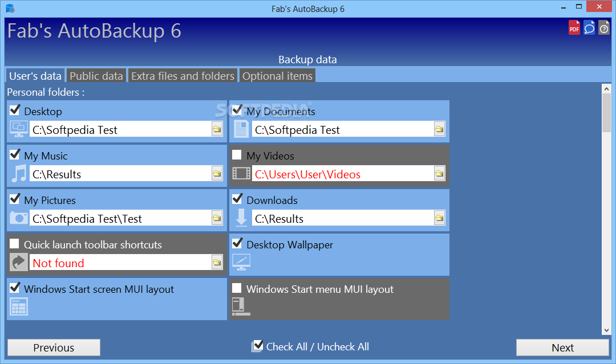
Task: Uncheck Windows Start screen MUI layout
Action: tap(14, 288)
